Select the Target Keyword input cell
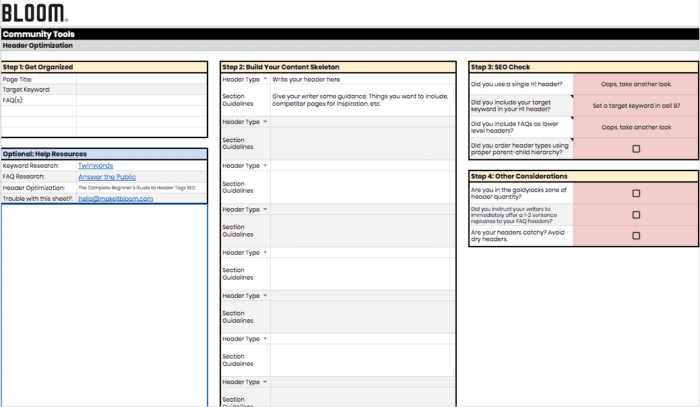Viewport: 700px width, 407px height. click(x=141, y=90)
